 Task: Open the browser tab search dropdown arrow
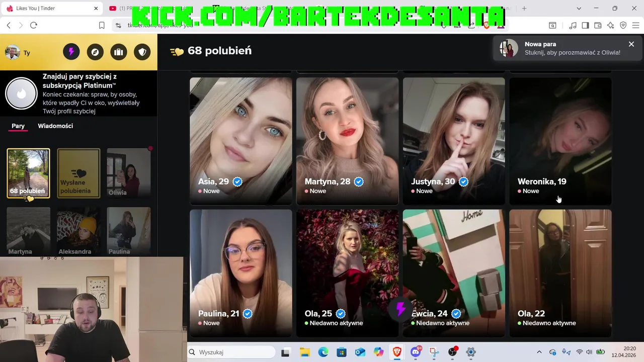(x=579, y=9)
